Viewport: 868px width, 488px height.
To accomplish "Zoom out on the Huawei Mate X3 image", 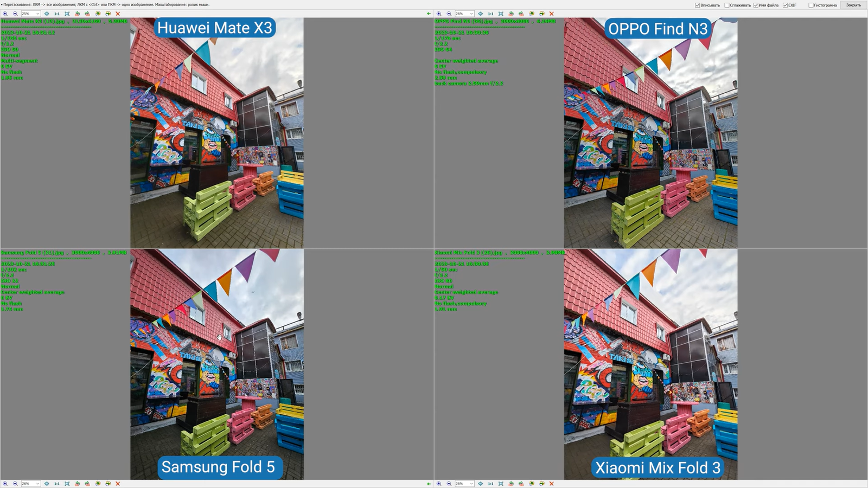I will coord(15,14).
